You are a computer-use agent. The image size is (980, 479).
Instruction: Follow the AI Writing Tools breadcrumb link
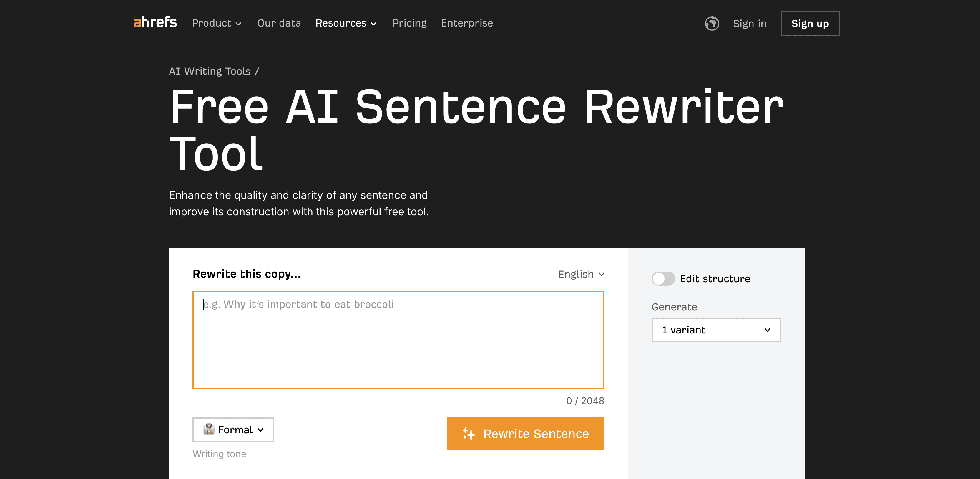210,71
